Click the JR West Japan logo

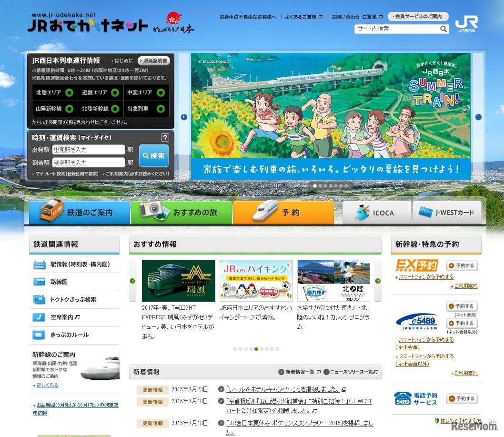(466, 24)
